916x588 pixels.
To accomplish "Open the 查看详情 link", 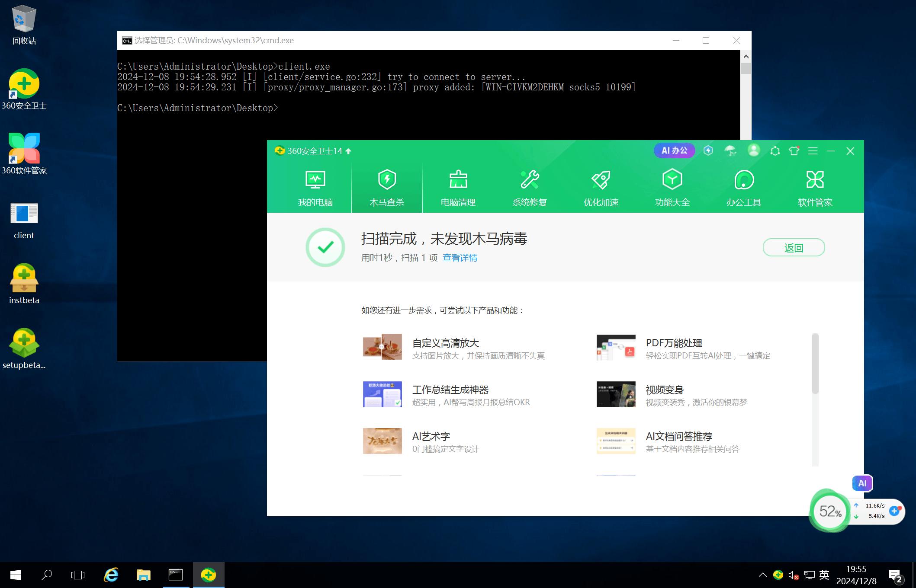I will coord(460,258).
